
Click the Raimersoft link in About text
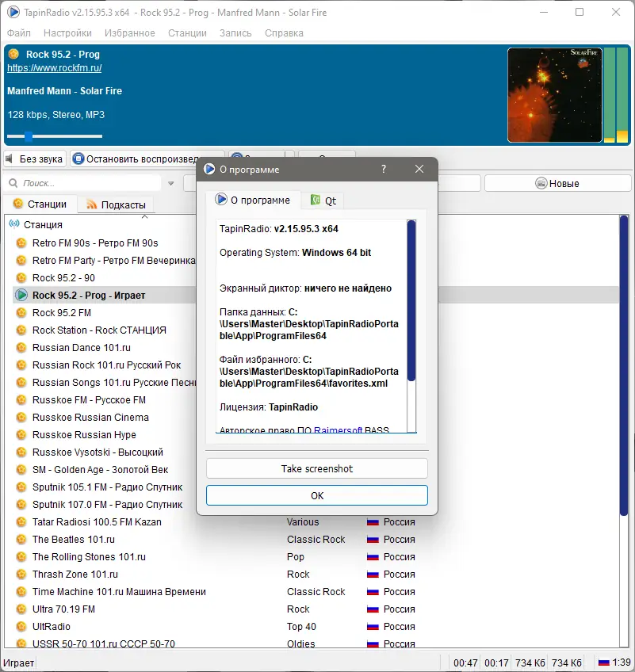[x=339, y=430]
